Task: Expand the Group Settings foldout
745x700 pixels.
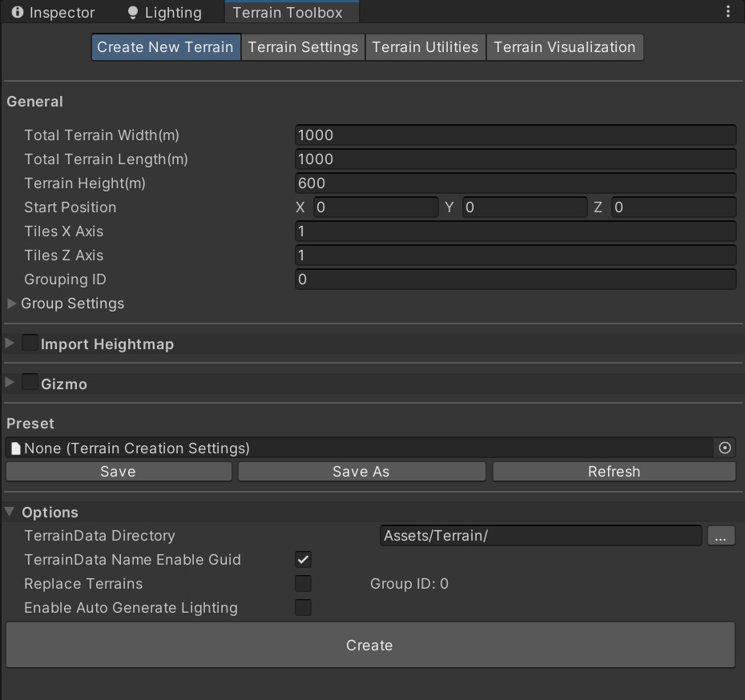Action: (x=12, y=304)
